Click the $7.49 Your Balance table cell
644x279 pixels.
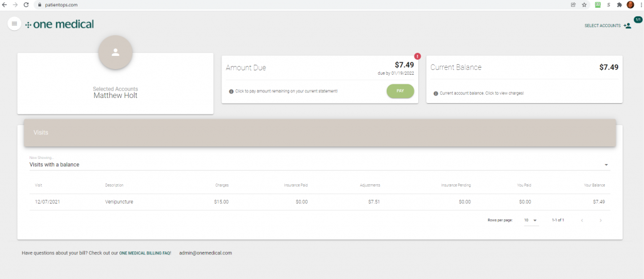(x=599, y=202)
